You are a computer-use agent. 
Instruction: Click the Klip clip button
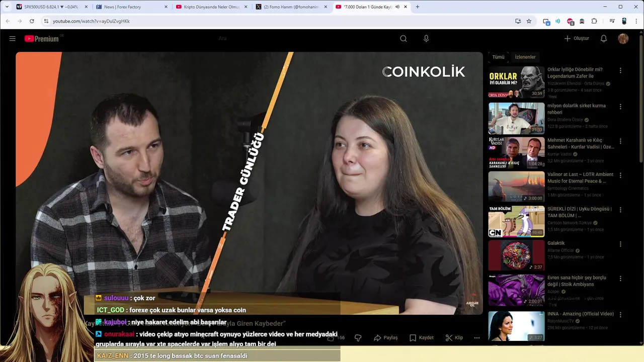[x=454, y=338]
